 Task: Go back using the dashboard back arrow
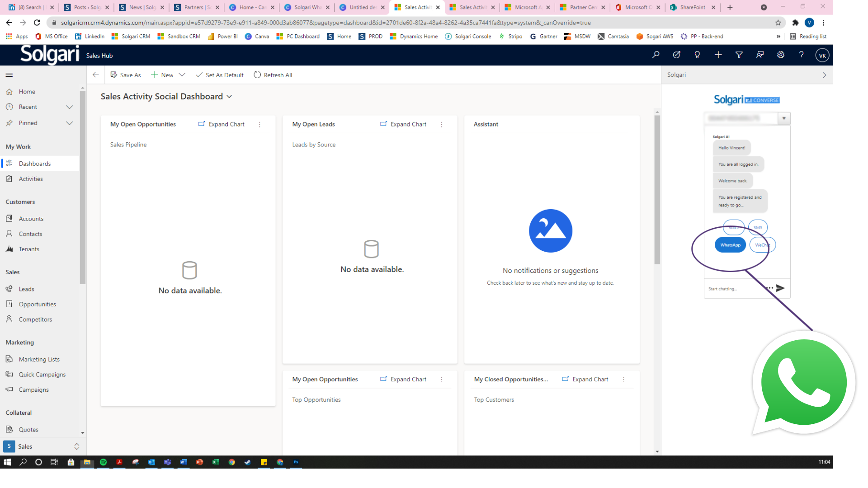(x=95, y=75)
